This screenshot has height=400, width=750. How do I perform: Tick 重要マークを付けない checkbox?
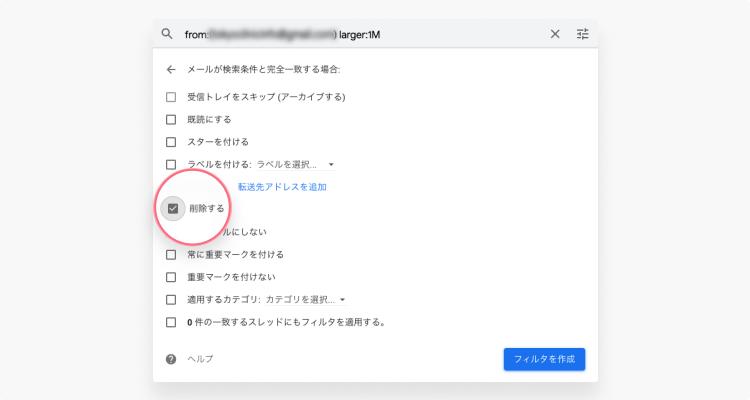tap(171, 277)
